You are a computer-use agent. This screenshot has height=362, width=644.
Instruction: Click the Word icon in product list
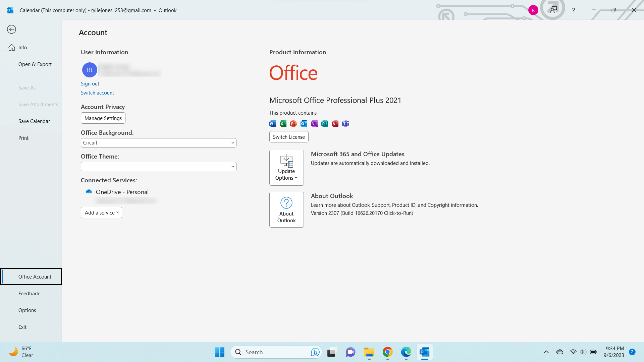[273, 124]
